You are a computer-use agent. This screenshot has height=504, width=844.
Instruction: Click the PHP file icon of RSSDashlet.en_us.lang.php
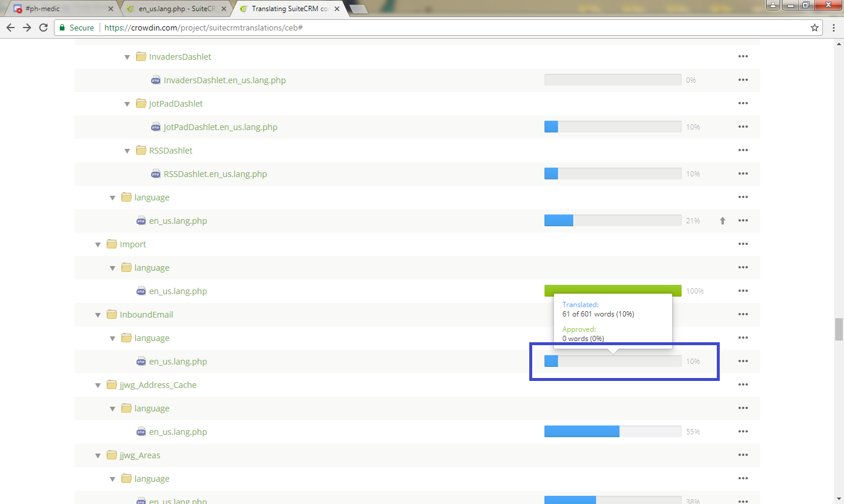pos(156,174)
